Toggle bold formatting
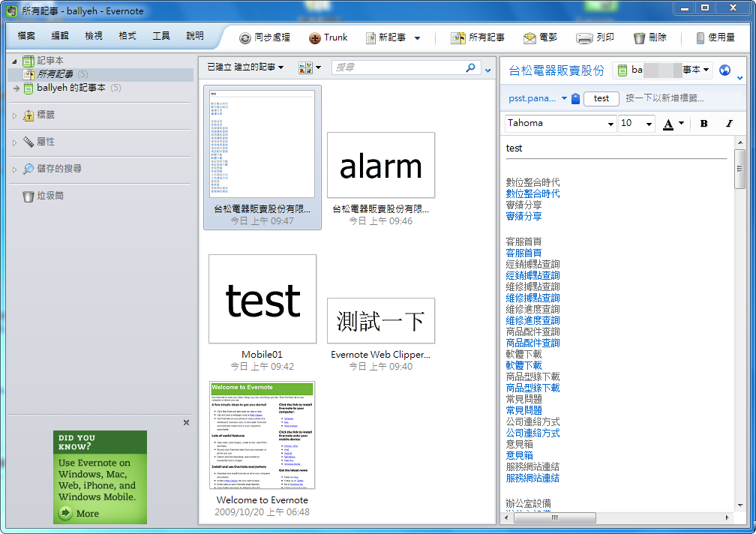The height and width of the screenshot is (534, 756). pyautogui.click(x=704, y=124)
